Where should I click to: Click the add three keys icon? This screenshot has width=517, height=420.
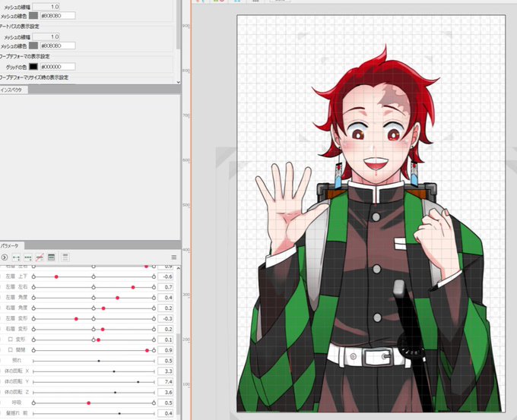click(28, 257)
